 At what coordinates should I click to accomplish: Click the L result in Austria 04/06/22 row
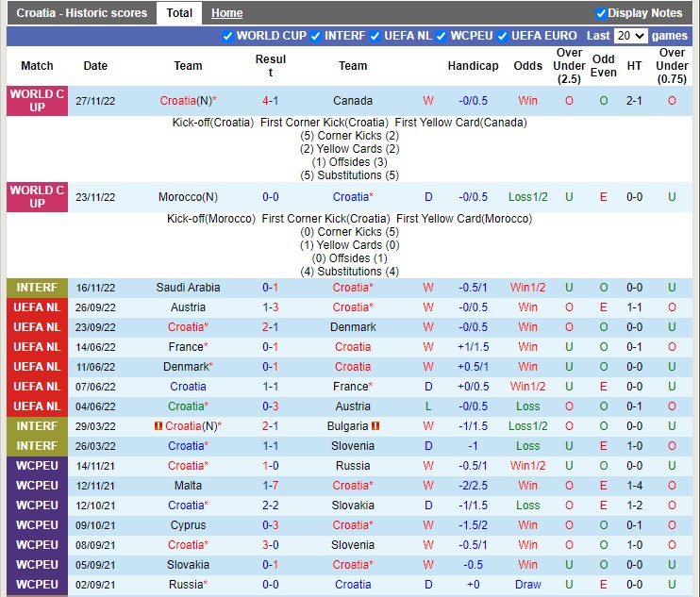tap(428, 406)
